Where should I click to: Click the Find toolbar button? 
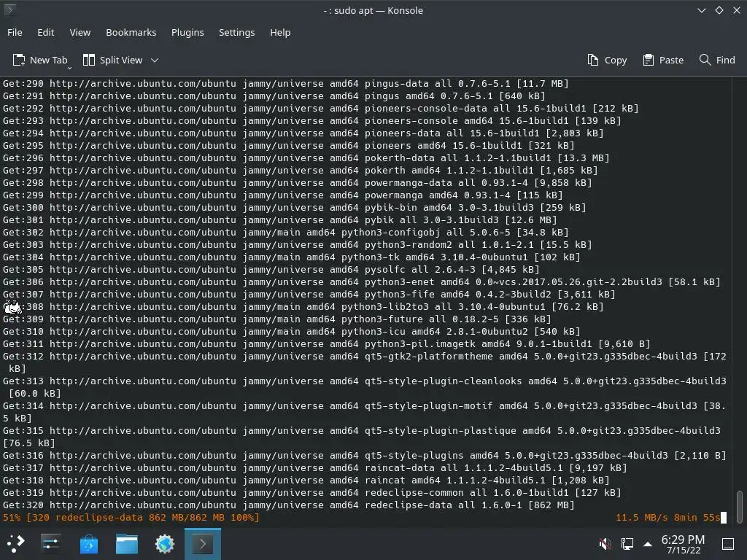coord(718,60)
